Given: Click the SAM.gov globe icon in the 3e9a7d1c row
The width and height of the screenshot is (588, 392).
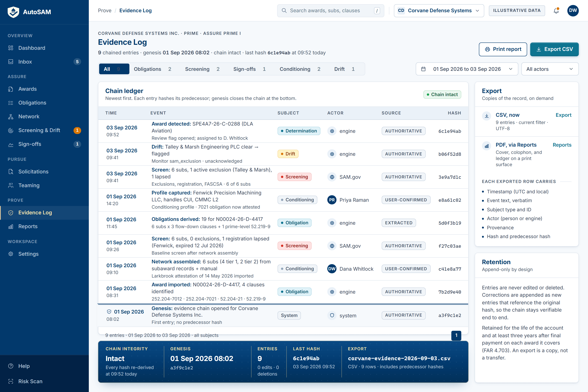Looking at the screenshot, I should [x=332, y=177].
